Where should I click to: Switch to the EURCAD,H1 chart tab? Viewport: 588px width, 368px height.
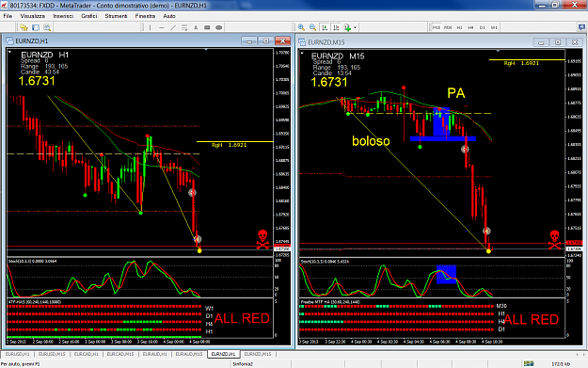(86, 354)
